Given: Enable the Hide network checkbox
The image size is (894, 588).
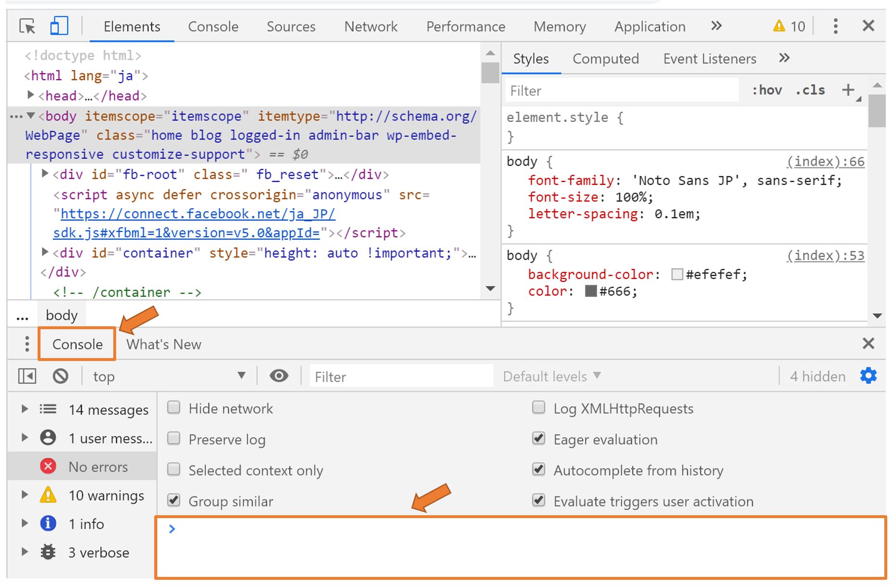Looking at the screenshot, I should click(173, 408).
